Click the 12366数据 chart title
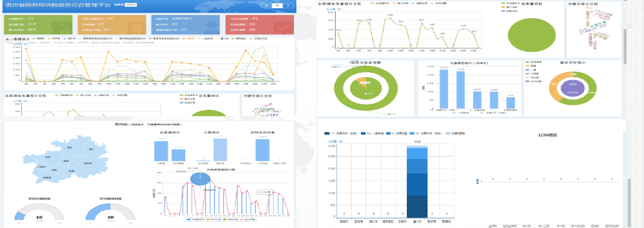This screenshot has height=228, width=644. click(x=547, y=135)
